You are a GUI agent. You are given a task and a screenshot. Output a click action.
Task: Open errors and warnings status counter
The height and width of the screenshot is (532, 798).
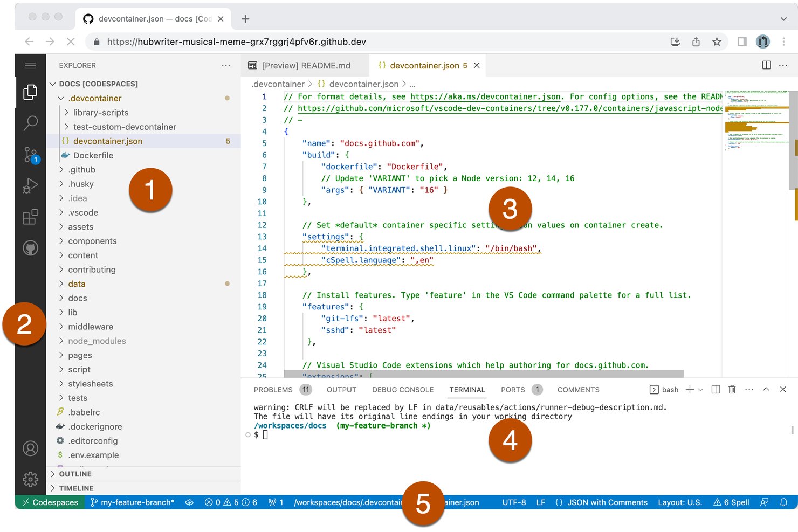231,502
